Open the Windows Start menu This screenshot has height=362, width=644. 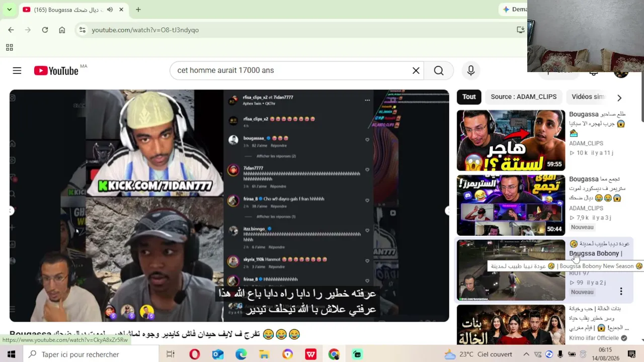pyautogui.click(x=11, y=354)
